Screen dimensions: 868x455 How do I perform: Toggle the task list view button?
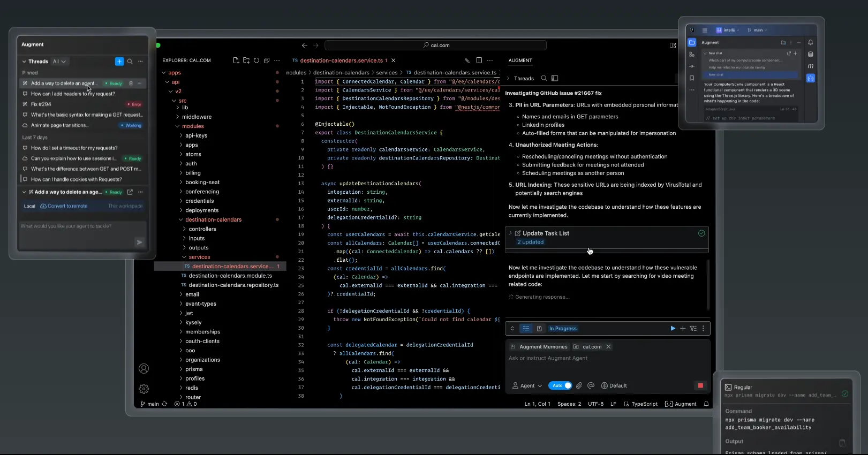pos(526,329)
